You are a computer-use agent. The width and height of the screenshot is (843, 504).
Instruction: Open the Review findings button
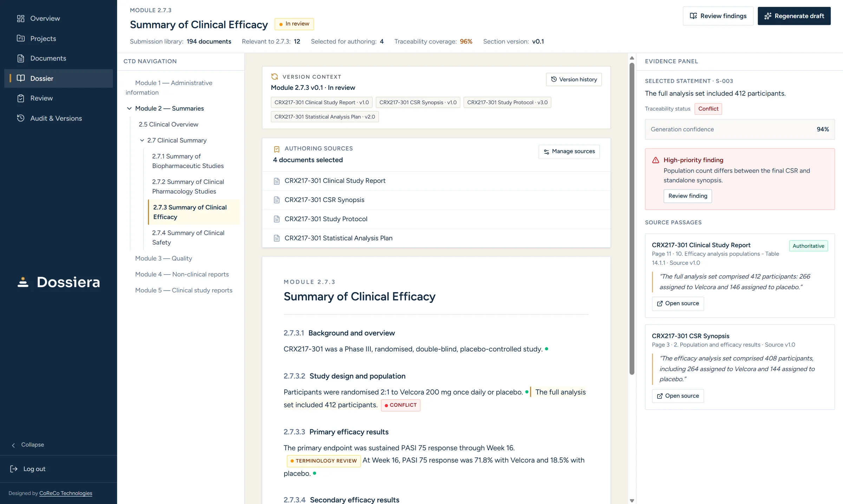(x=718, y=16)
